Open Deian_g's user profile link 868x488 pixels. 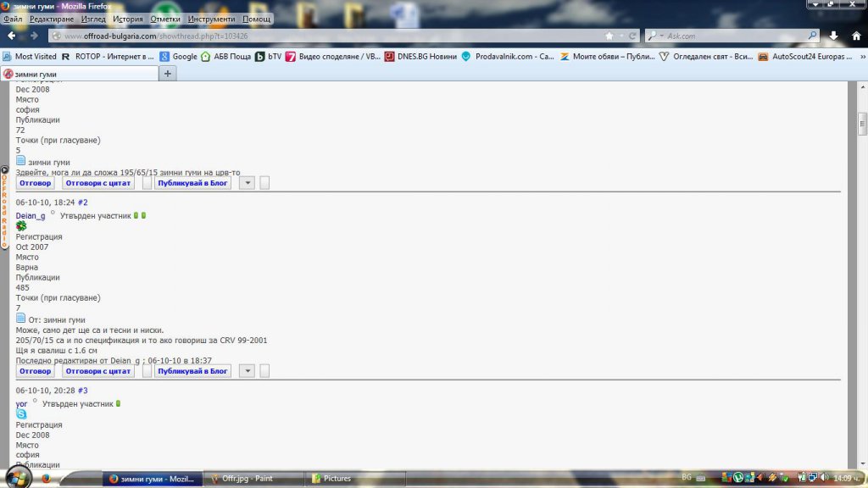coord(31,216)
